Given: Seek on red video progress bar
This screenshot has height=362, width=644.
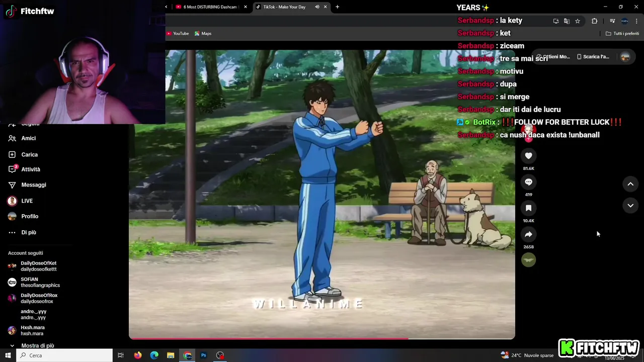Looking at the screenshot, I should 322,338.
